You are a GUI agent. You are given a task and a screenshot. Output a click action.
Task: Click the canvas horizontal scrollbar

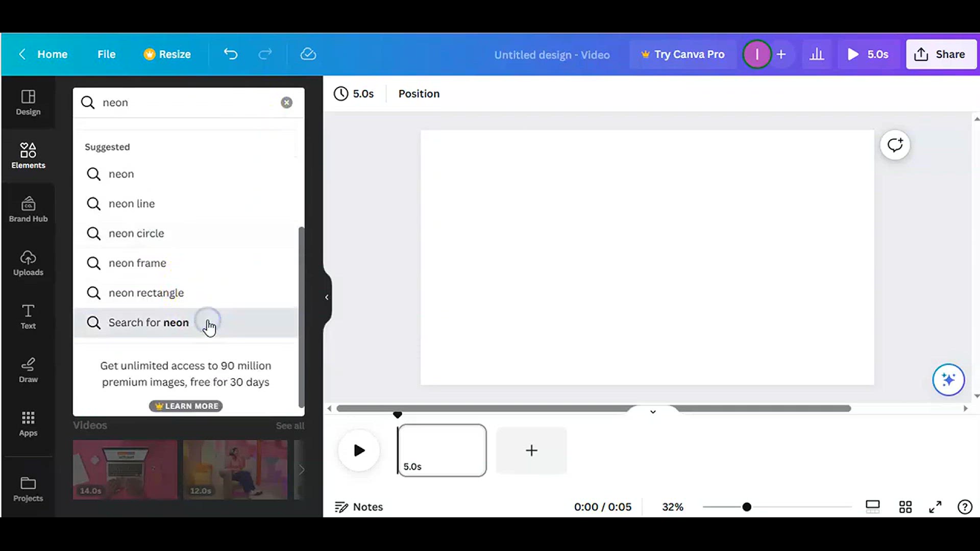(594, 409)
